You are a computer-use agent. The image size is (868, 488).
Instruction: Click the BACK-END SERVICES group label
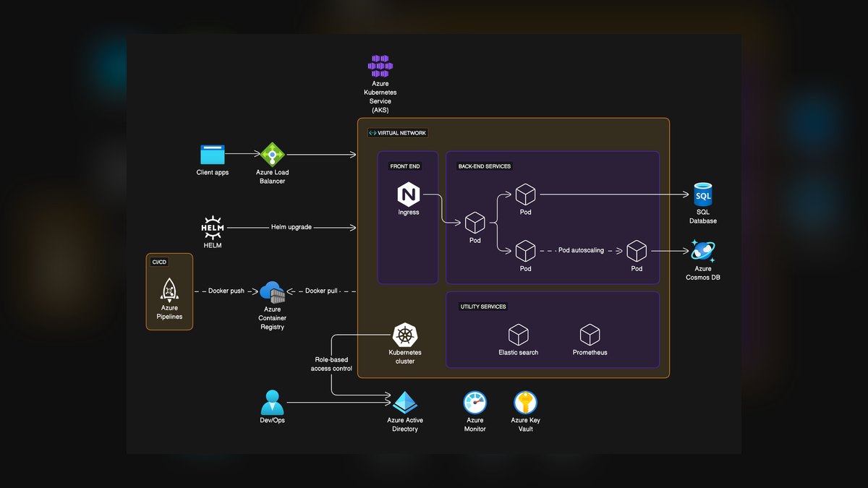tap(485, 166)
